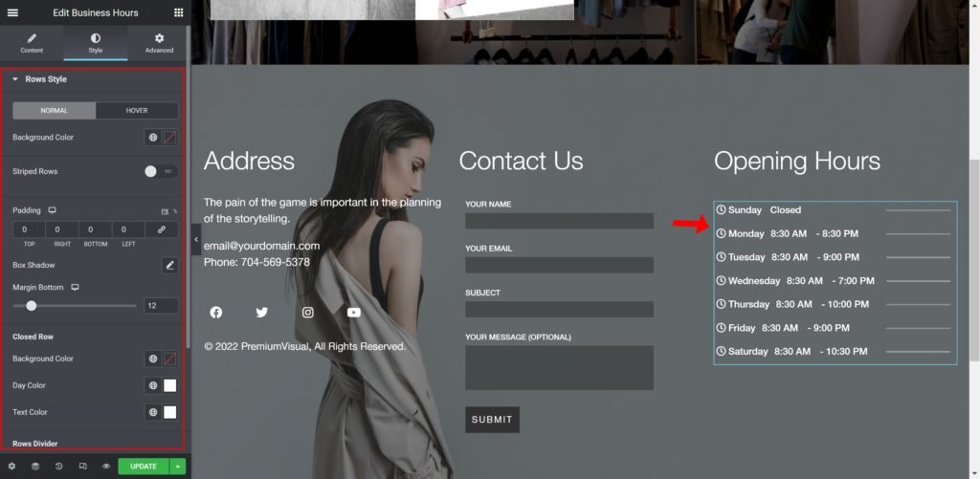Switch to responsive mode icon
The image size is (980, 479).
coord(82,466)
